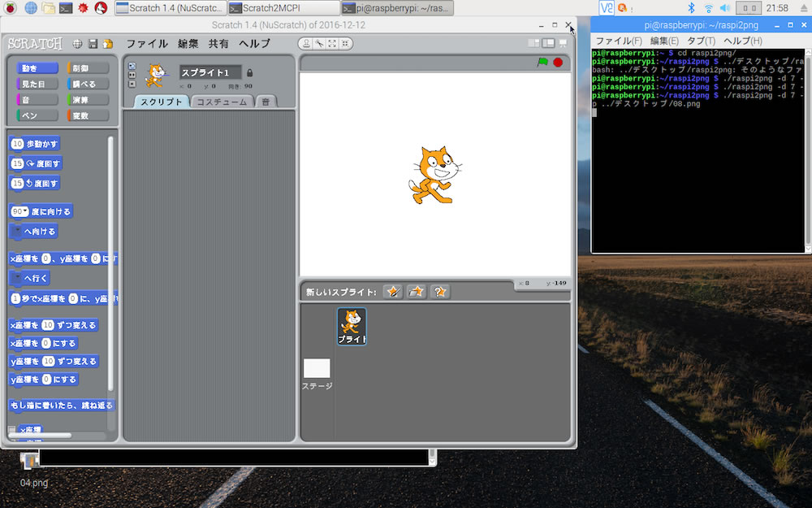The width and height of the screenshot is (812, 508).
Task: Click the blocks palette horizontal scrollbar
Action: pos(40,436)
